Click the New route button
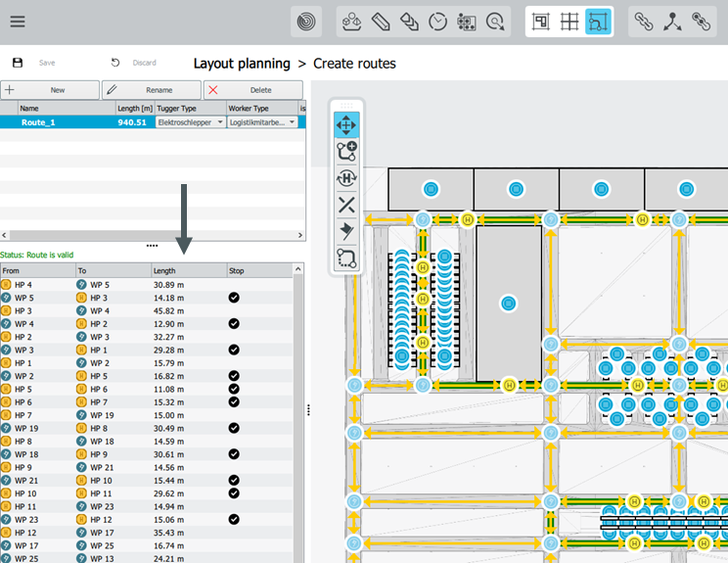This screenshot has width=728, height=563. pyautogui.click(x=50, y=90)
